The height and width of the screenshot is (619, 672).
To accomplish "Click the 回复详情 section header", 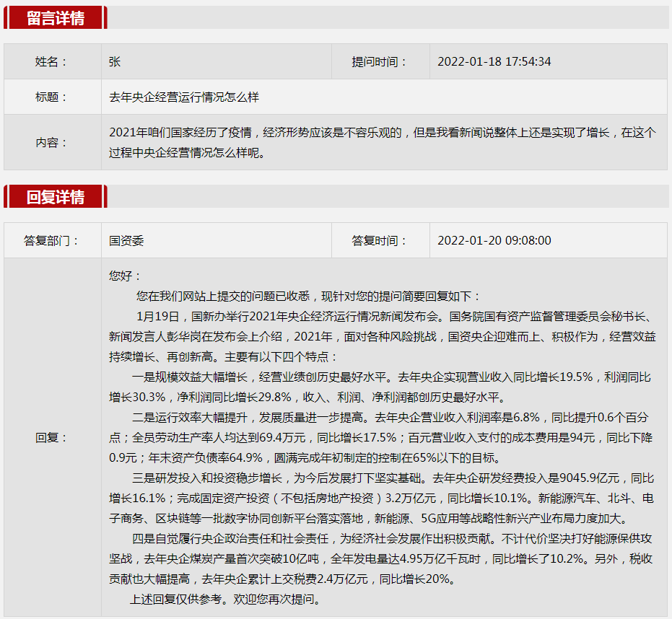I will point(56,197).
